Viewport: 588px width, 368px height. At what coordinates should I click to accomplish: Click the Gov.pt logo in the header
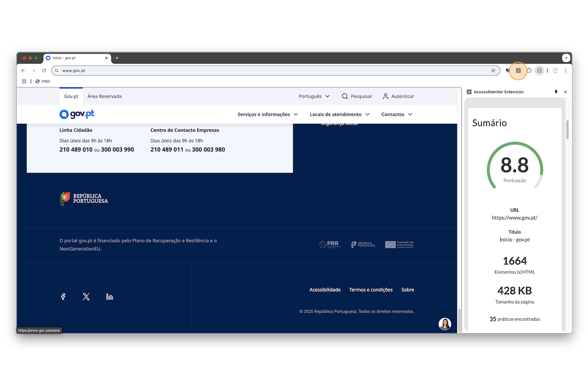(77, 114)
